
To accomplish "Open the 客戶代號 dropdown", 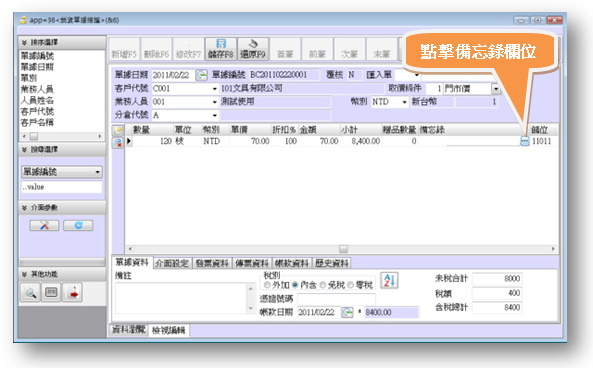I will coord(214,89).
